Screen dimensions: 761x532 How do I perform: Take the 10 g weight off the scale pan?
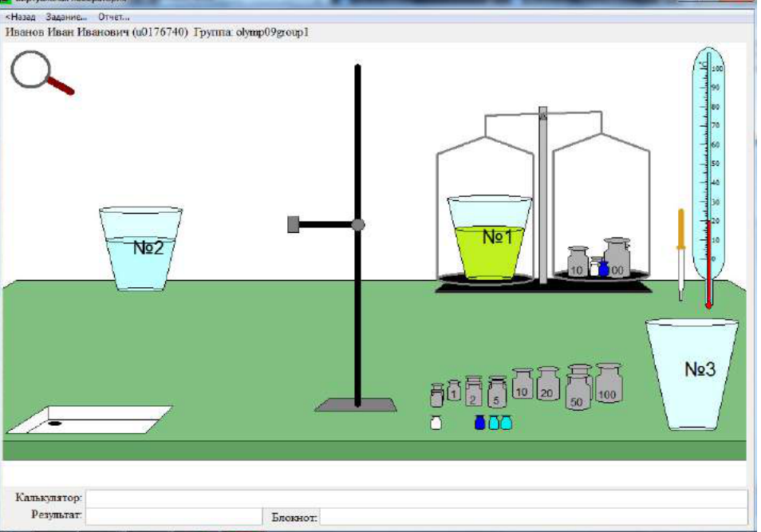pyautogui.click(x=578, y=262)
